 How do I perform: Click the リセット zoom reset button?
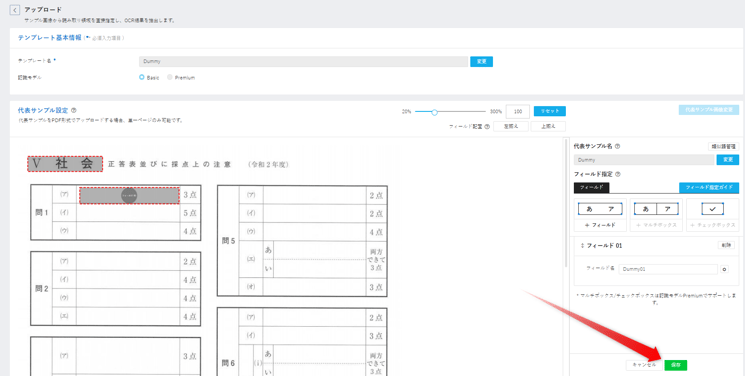(x=550, y=111)
